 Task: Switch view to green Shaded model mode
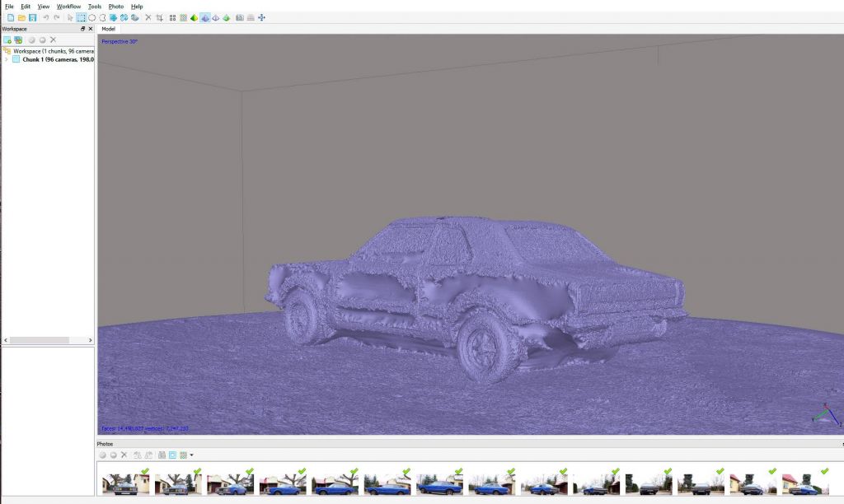194,17
